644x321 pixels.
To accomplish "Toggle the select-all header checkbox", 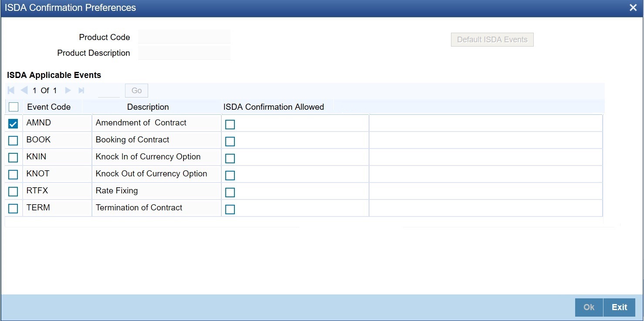I will tap(14, 107).
